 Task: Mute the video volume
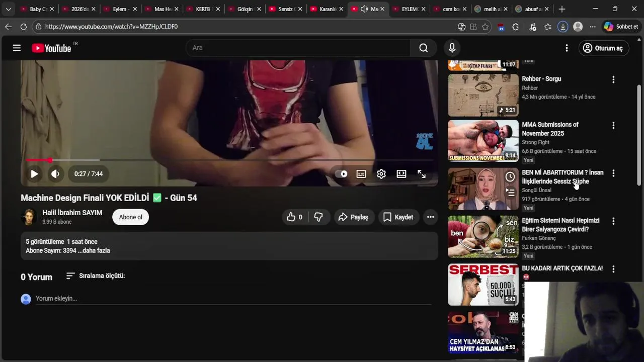click(55, 174)
